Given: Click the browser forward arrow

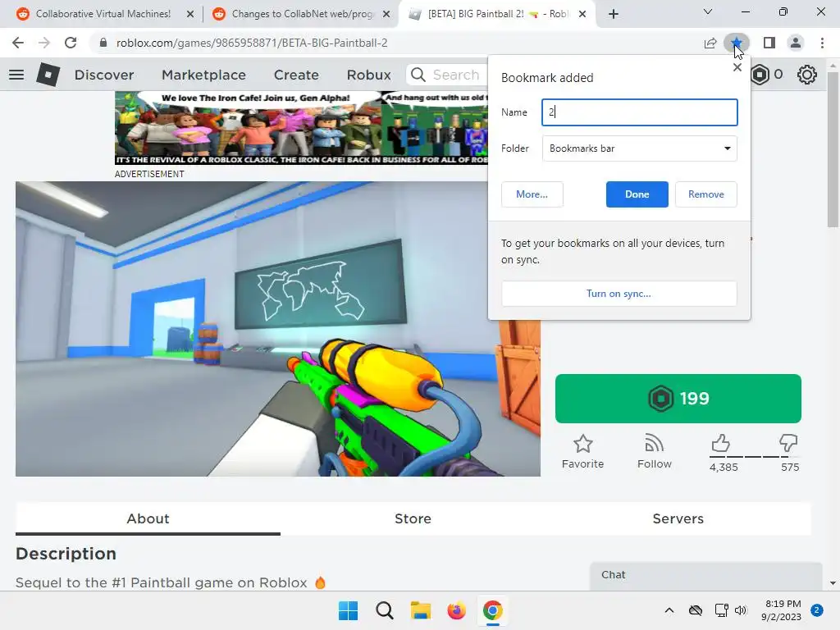Looking at the screenshot, I should [x=44, y=43].
